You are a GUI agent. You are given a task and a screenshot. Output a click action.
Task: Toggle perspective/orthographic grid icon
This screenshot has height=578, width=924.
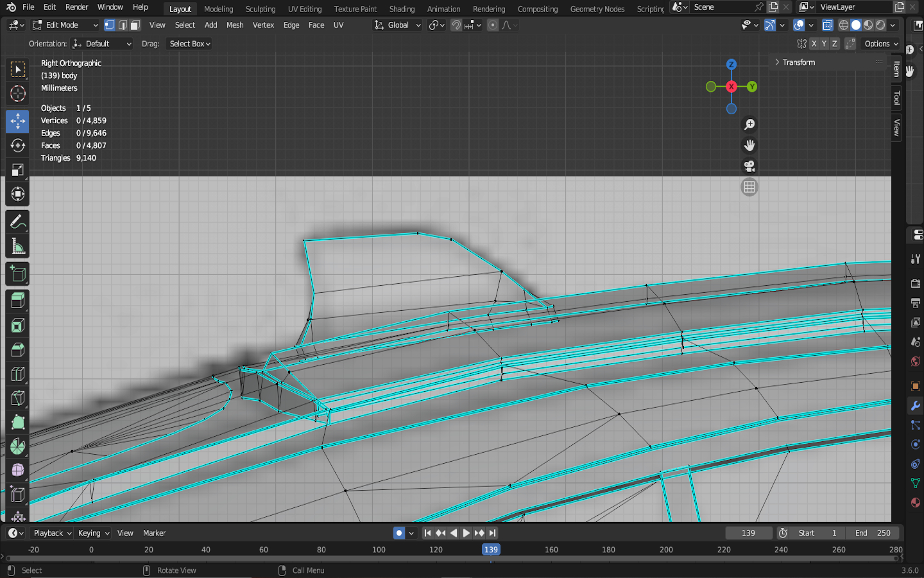coord(749,188)
